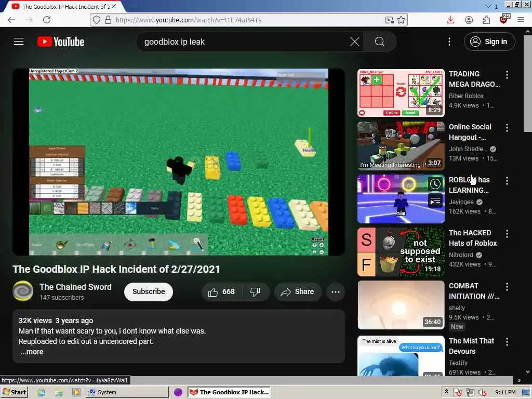Go to the YouTube home logo
The height and width of the screenshot is (399, 532).
coord(61,42)
